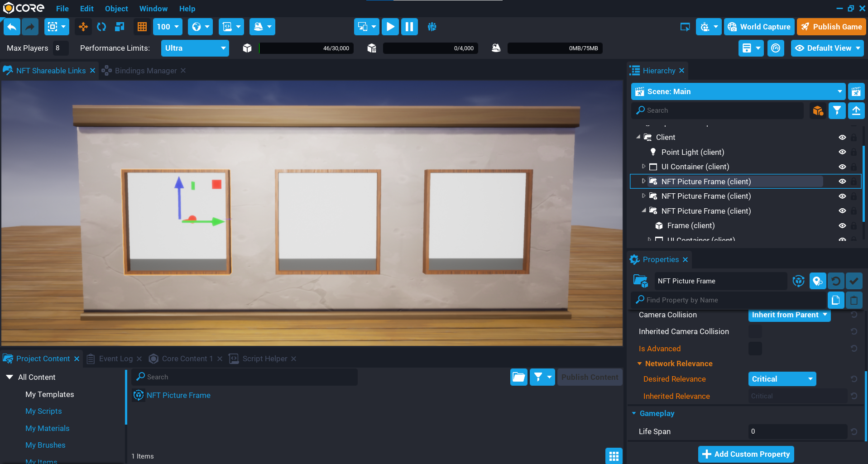Click Add Custom Property button
This screenshot has width=868, height=464.
746,454
